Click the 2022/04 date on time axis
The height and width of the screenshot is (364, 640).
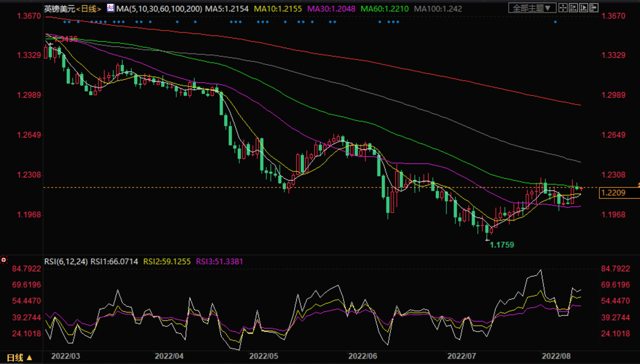169,356
